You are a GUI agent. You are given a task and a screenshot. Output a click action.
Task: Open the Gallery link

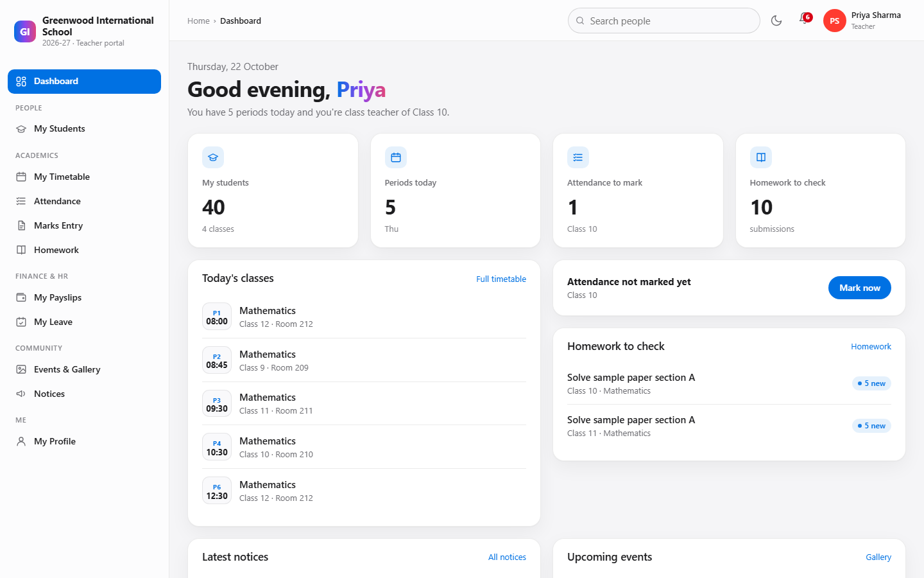click(878, 557)
